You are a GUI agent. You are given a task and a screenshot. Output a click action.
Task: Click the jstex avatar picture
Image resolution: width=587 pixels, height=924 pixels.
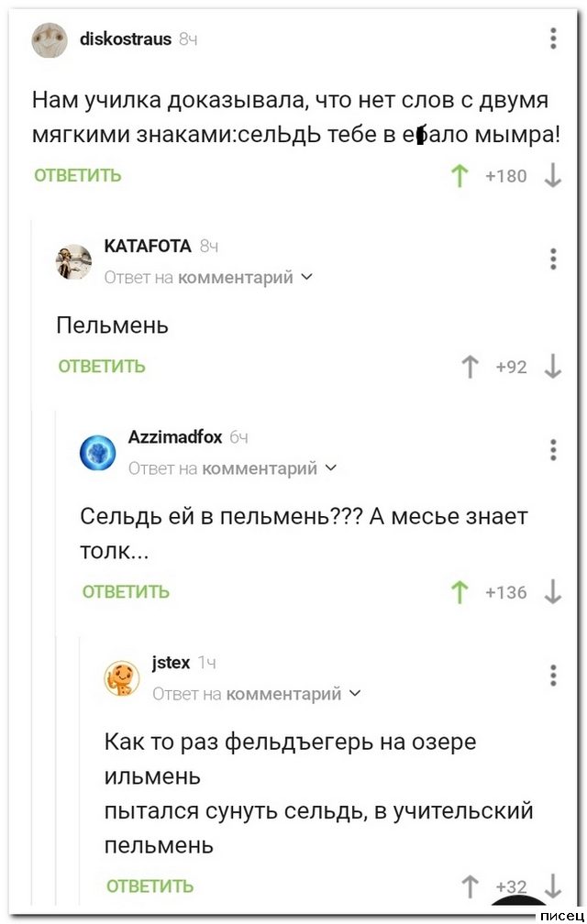122,678
